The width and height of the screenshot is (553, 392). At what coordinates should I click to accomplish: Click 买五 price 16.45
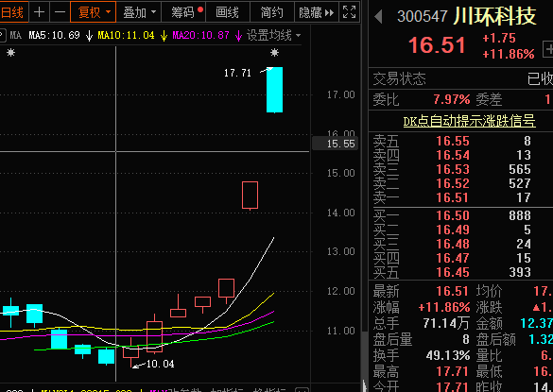coord(453,272)
